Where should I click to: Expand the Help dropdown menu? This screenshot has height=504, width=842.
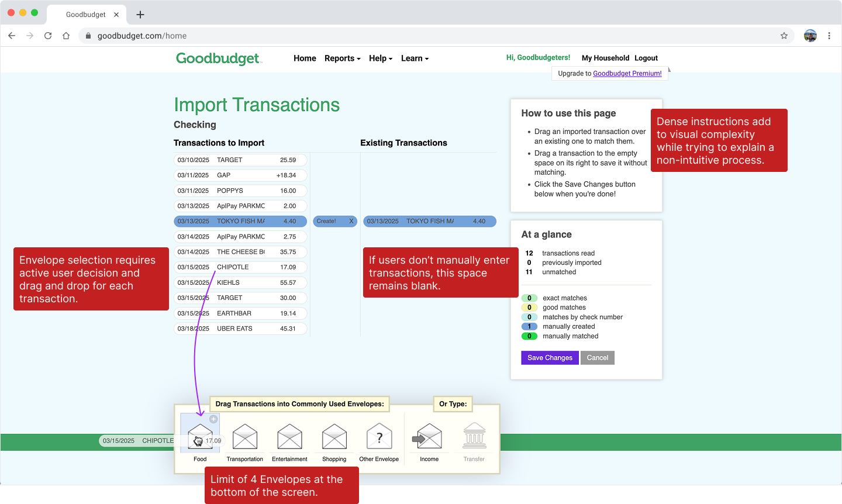381,58
